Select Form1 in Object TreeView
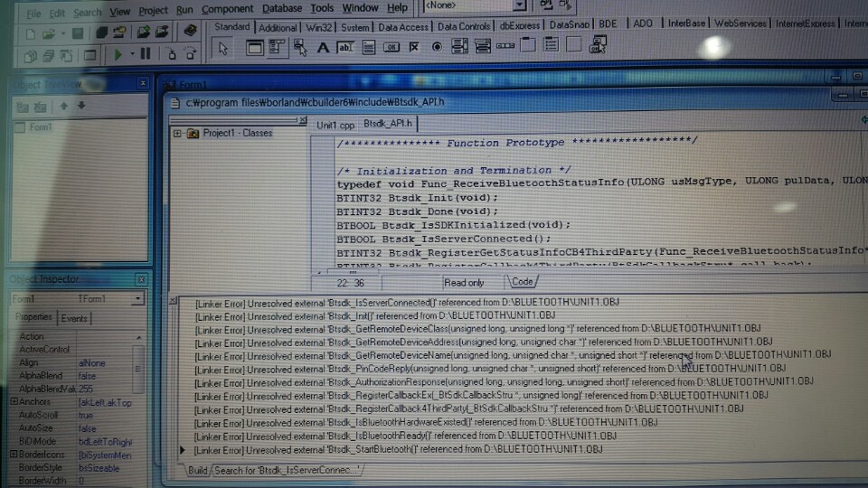The width and height of the screenshot is (868, 488). 40,127
